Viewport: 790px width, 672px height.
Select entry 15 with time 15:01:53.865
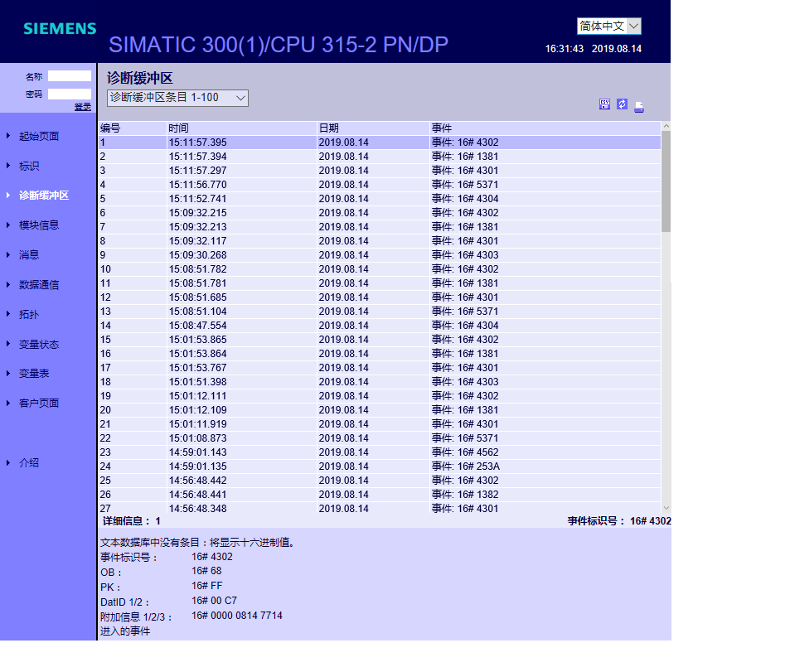point(380,340)
